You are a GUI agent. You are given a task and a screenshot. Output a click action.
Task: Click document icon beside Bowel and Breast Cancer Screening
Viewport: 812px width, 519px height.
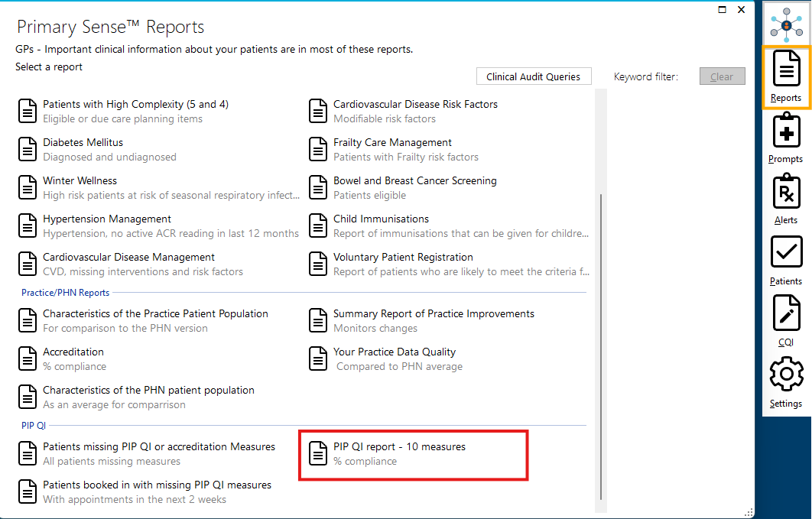coord(318,188)
